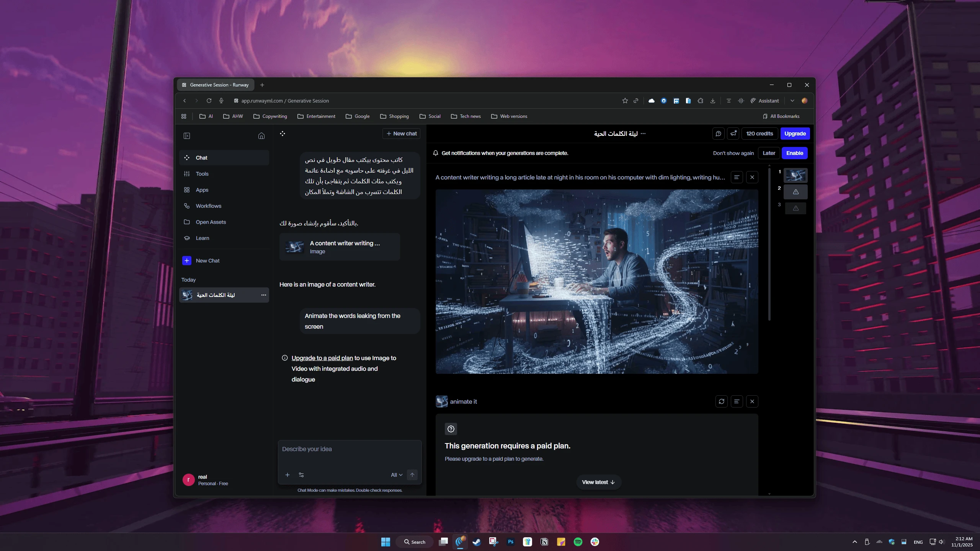Jump down with View latest button
Screen dimensions: 980x551
coord(598,482)
